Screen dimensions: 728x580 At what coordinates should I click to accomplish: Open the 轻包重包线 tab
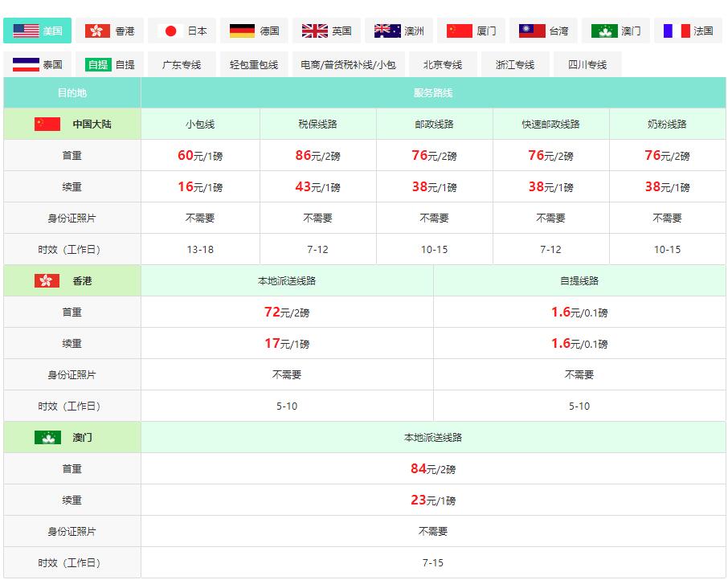pos(254,64)
